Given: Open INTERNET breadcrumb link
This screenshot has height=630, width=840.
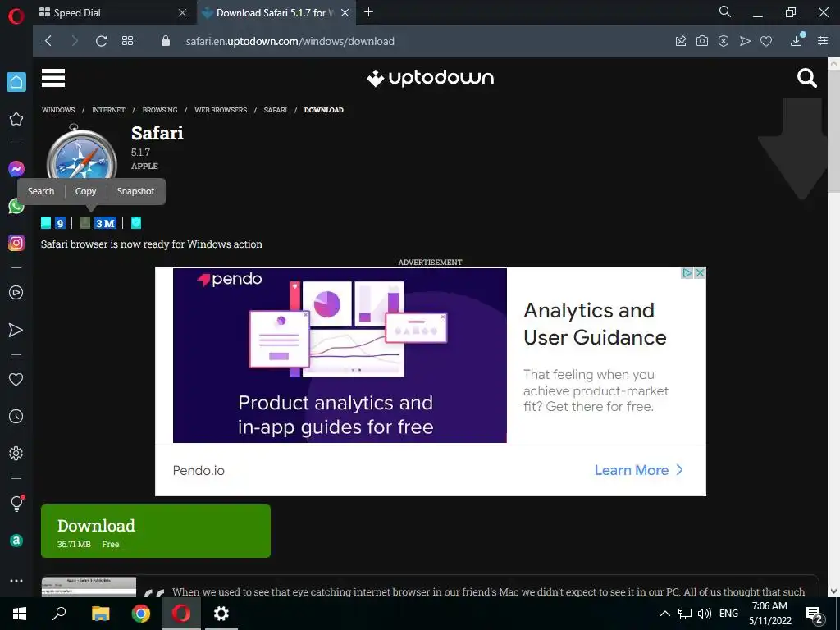Looking at the screenshot, I should pos(108,110).
